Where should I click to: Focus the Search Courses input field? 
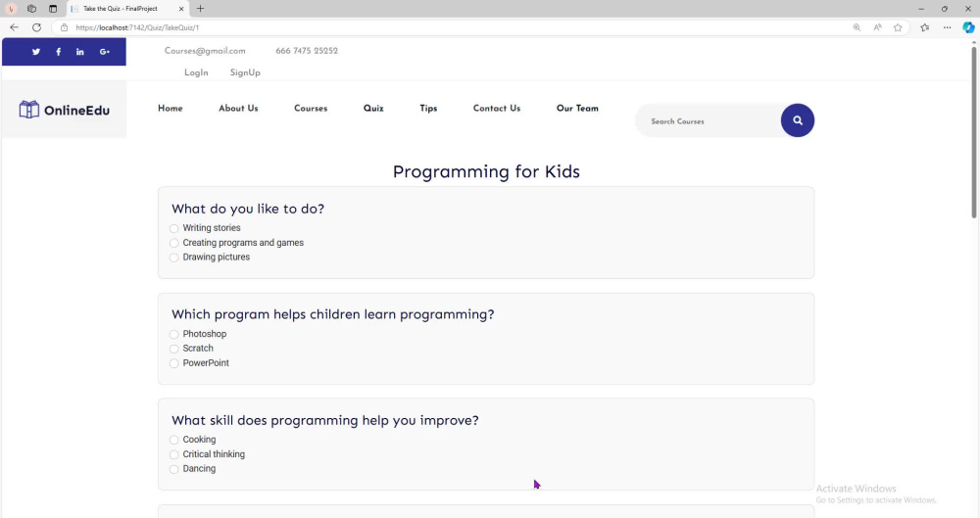710,120
